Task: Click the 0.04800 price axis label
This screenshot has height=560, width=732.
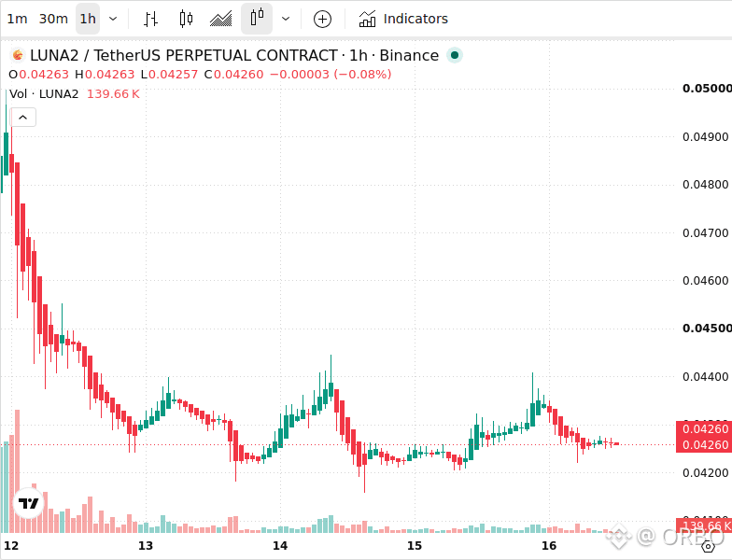Action: [706, 185]
